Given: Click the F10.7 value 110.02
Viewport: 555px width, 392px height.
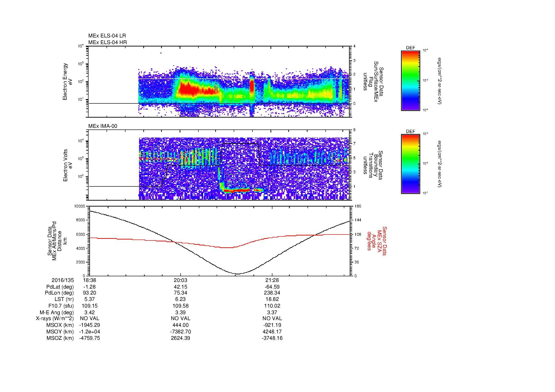Looking at the screenshot, I should (x=272, y=306).
